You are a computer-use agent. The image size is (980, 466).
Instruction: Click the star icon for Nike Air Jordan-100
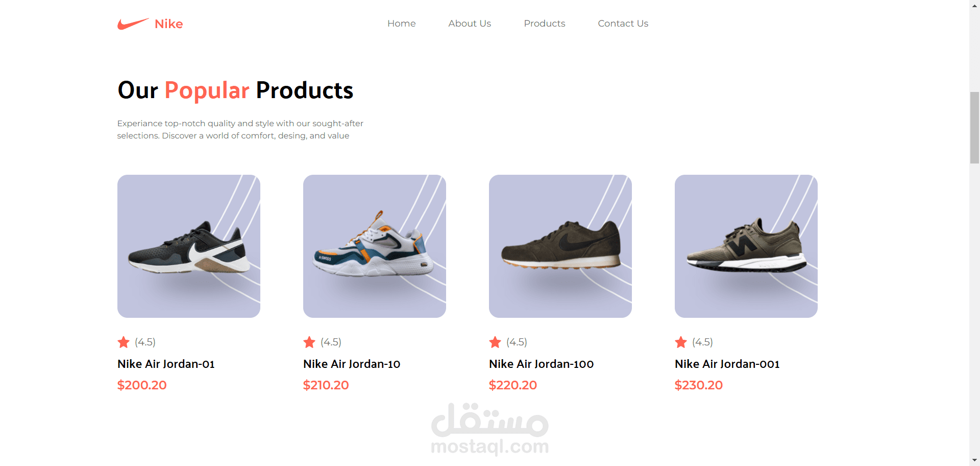pos(495,342)
